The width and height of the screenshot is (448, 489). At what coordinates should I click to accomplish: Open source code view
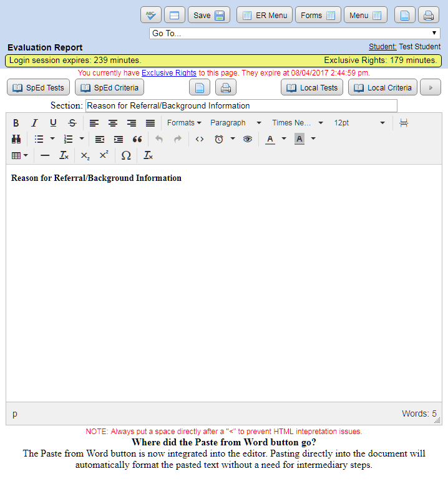pos(200,139)
